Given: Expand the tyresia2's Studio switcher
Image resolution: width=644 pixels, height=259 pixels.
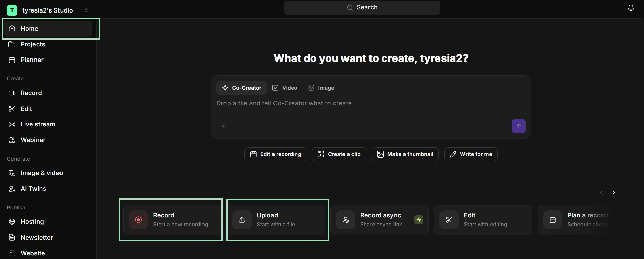Looking at the screenshot, I should (86, 10).
